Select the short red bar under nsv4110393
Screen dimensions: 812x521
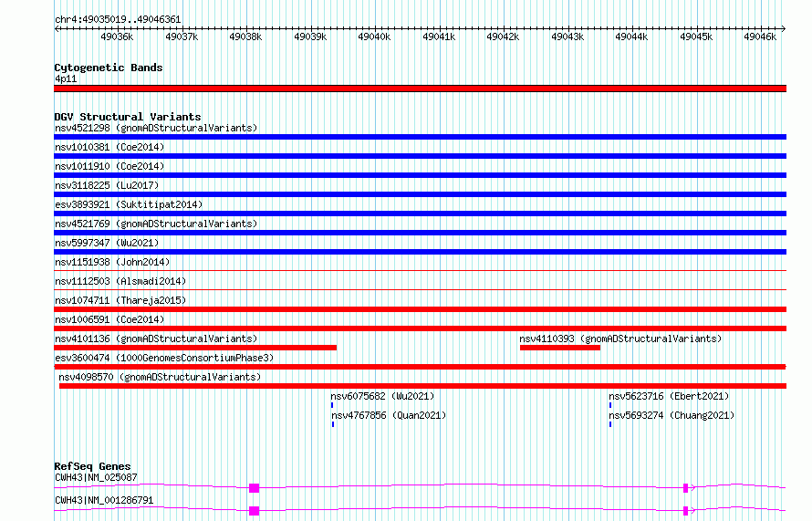coord(560,348)
